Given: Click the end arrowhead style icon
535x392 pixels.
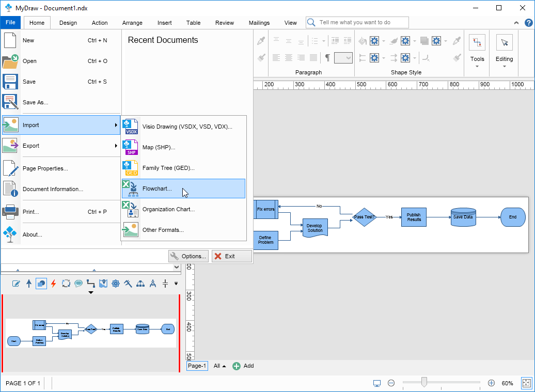Looking at the screenshot, I should pyautogui.click(x=394, y=58).
